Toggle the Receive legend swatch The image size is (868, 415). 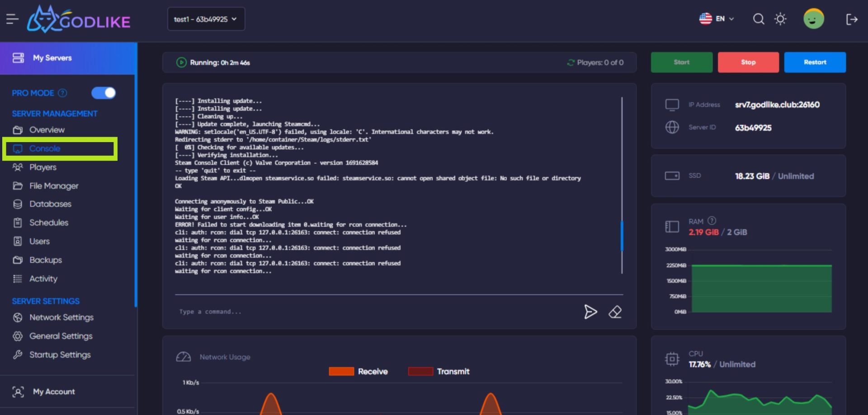pyautogui.click(x=341, y=372)
